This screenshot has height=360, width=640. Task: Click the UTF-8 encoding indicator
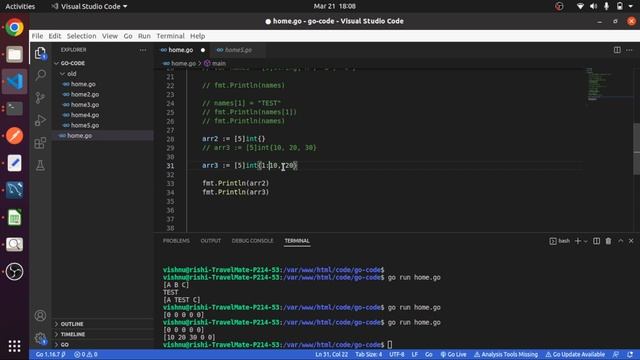coord(396,354)
